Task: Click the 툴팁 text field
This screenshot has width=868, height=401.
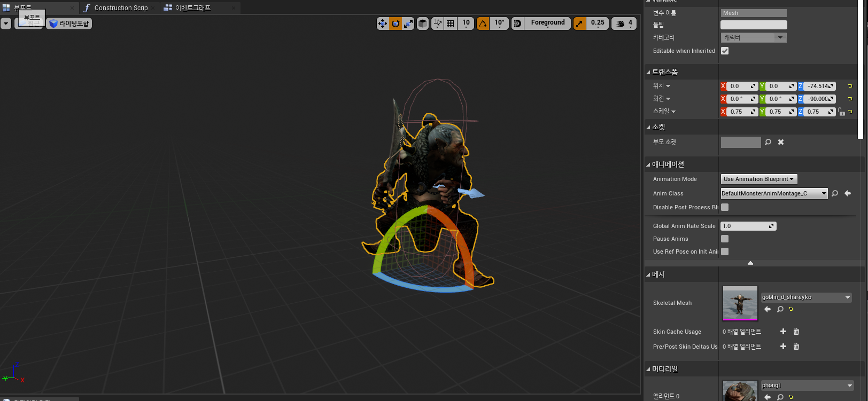Action: point(754,25)
